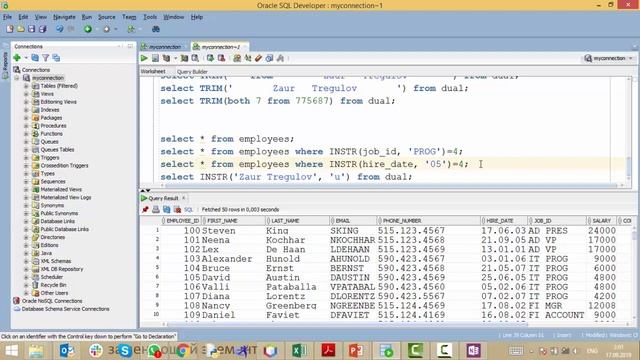Close the Query Result tab
Screen dimensions: 640x360
(184, 198)
